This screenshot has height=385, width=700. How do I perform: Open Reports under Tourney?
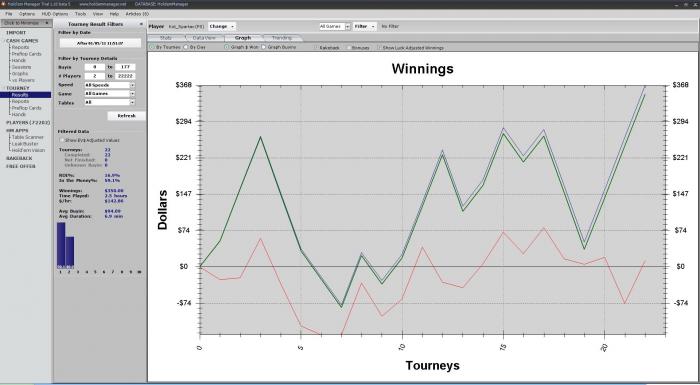20,101
